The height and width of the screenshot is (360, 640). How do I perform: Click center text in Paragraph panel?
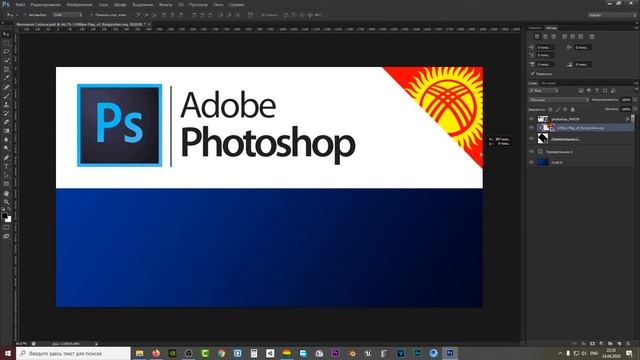545,37
